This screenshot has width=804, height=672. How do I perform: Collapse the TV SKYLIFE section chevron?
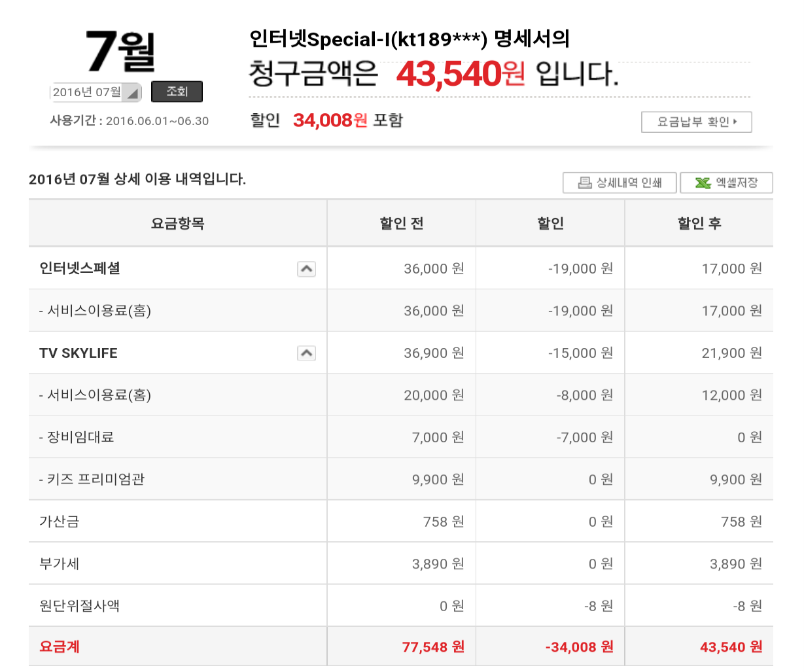tap(306, 353)
